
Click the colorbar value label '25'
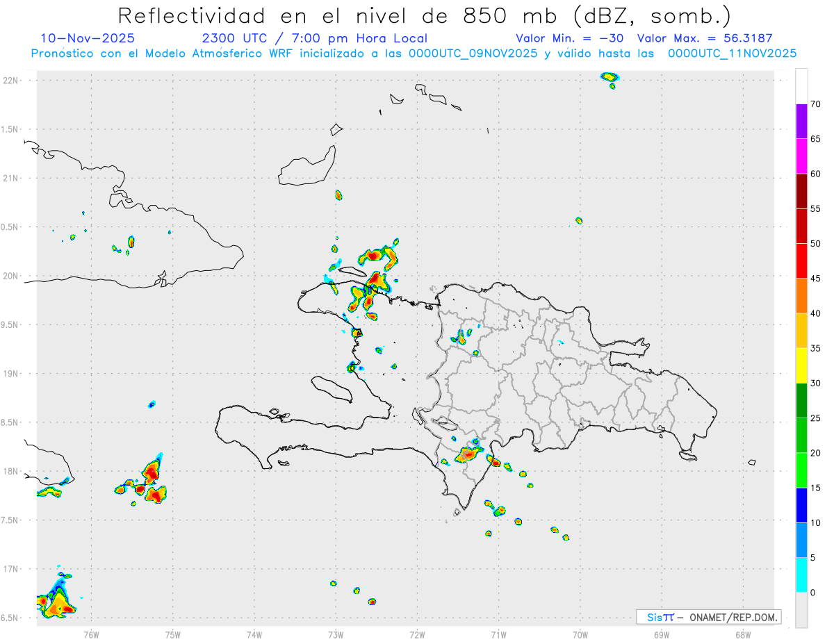[816, 418]
